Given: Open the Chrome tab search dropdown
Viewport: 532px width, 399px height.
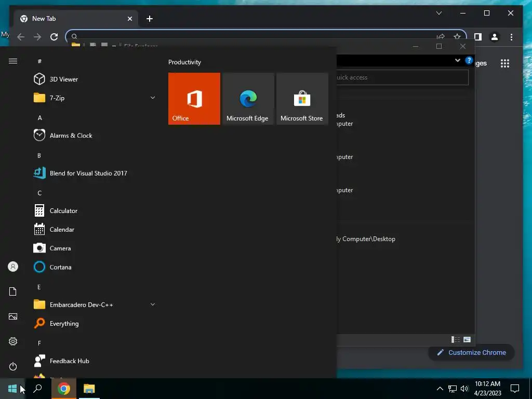Looking at the screenshot, I should [438, 13].
